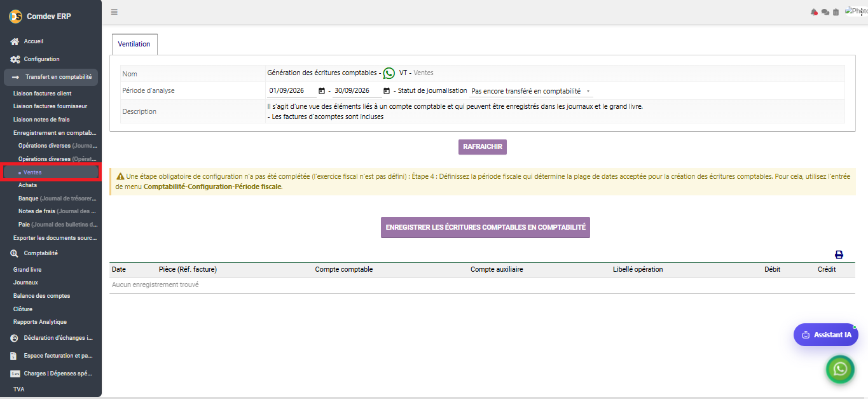Click the Date column header
Image resolution: width=868 pixels, height=399 pixels.
tap(119, 270)
